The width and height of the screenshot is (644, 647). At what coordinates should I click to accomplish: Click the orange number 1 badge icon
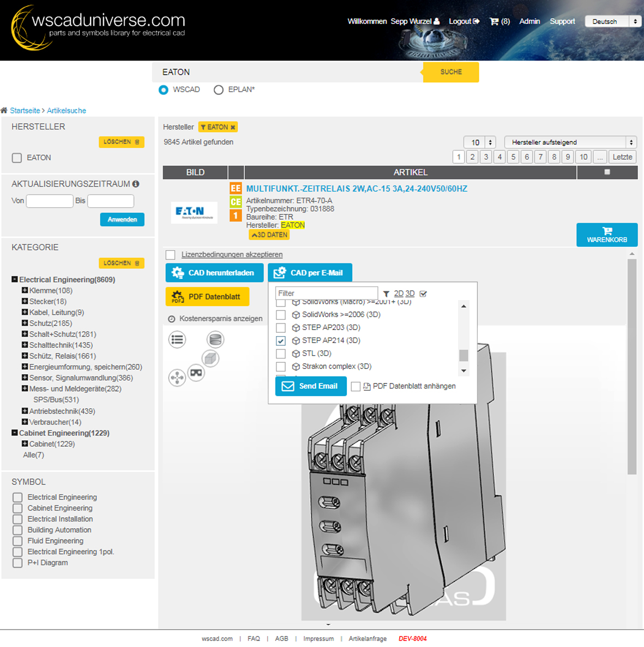point(236,215)
